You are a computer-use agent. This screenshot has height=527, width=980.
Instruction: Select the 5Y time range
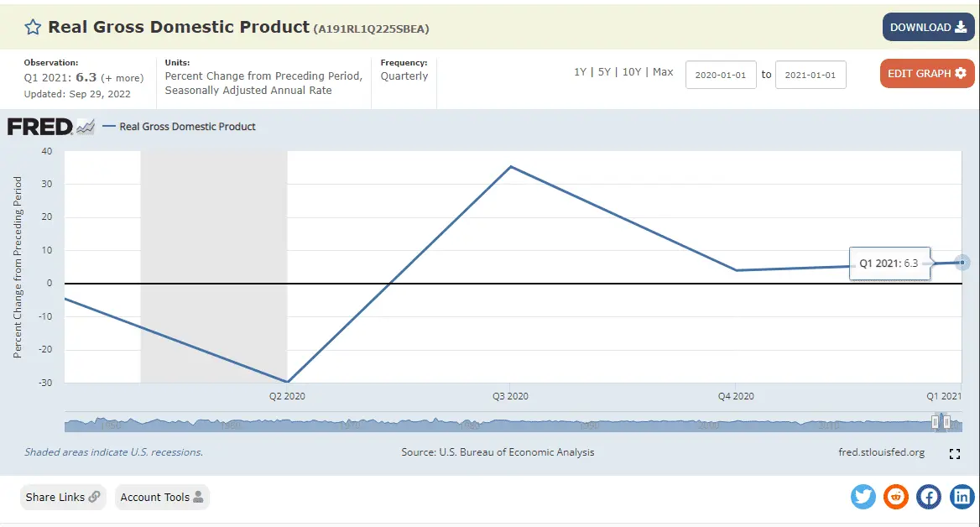point(604,72)
